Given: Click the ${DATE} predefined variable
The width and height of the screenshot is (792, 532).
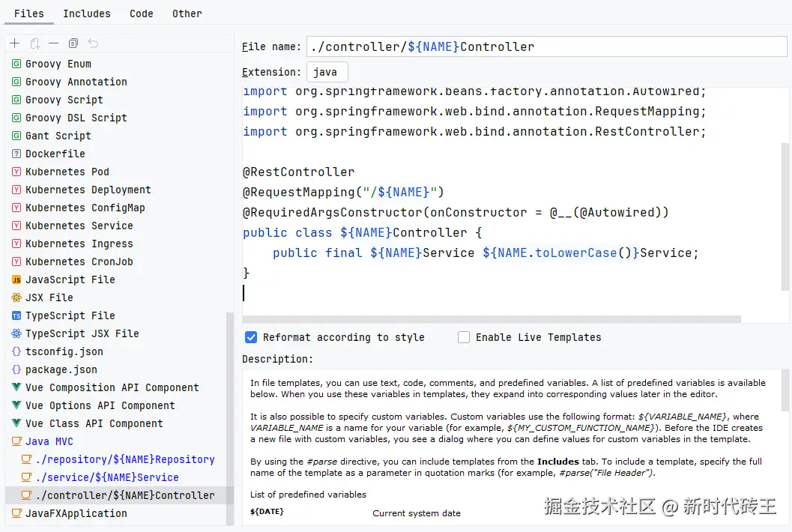Looking at the screenshot, I should pos(267,511).
